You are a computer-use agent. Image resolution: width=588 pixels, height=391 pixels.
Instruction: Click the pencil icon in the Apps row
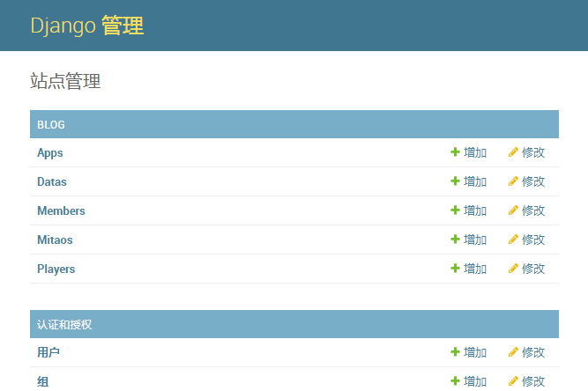click(513, 152)
